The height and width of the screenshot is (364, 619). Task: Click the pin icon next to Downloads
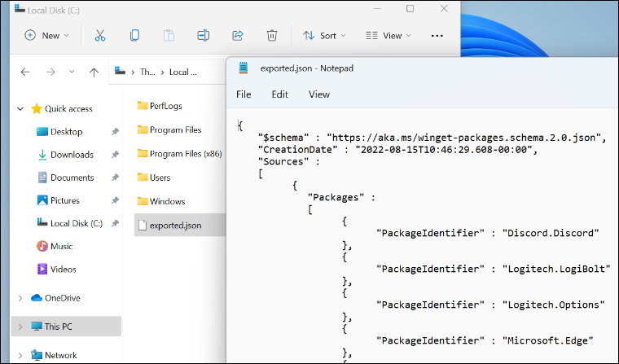tap(115, 155)
